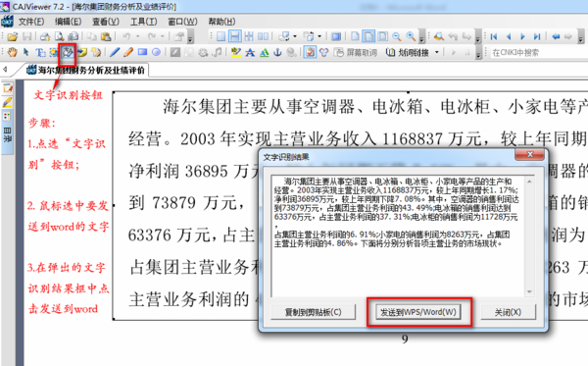The width and height of the screenshot is (588, 366).
Task: Click 复制到剪贴板(C) button
Action: tap(314, 312)
